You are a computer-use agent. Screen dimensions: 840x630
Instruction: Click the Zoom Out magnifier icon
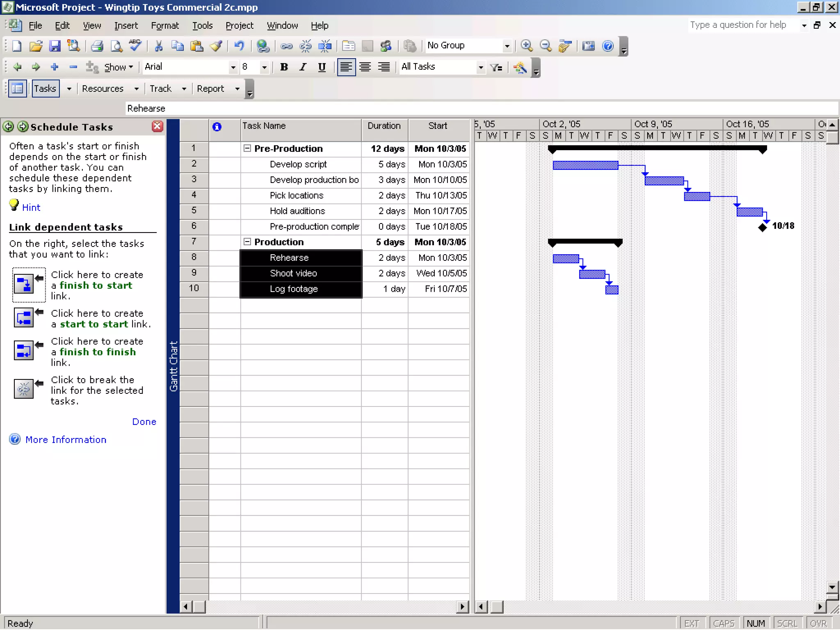[546, 46]
